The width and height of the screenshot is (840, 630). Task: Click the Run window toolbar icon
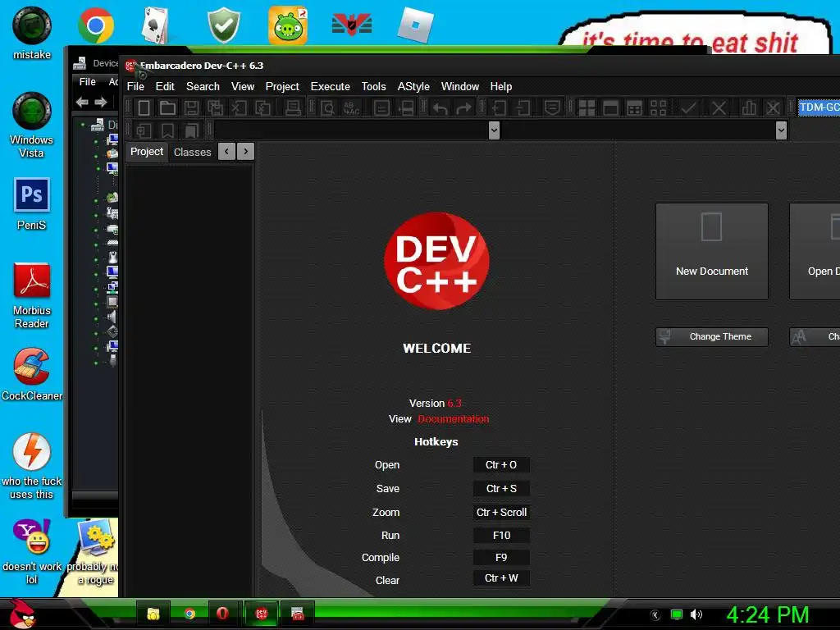click(610, 107)
